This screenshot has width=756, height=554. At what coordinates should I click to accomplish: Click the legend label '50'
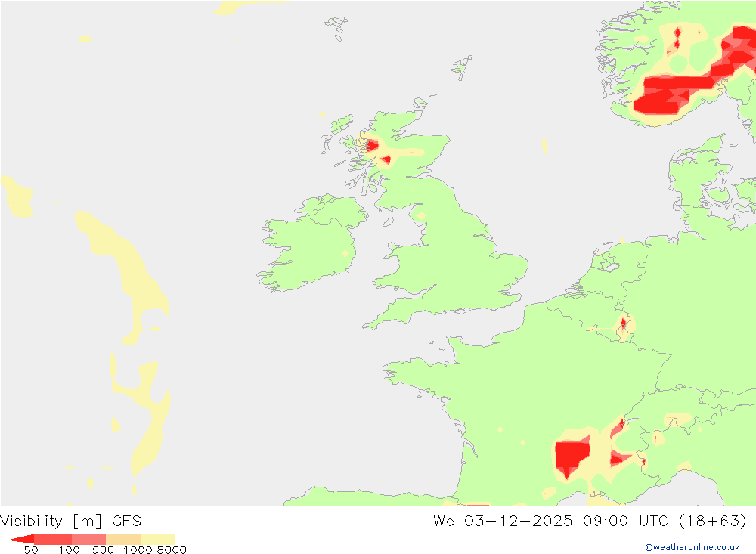coord(31,550)
